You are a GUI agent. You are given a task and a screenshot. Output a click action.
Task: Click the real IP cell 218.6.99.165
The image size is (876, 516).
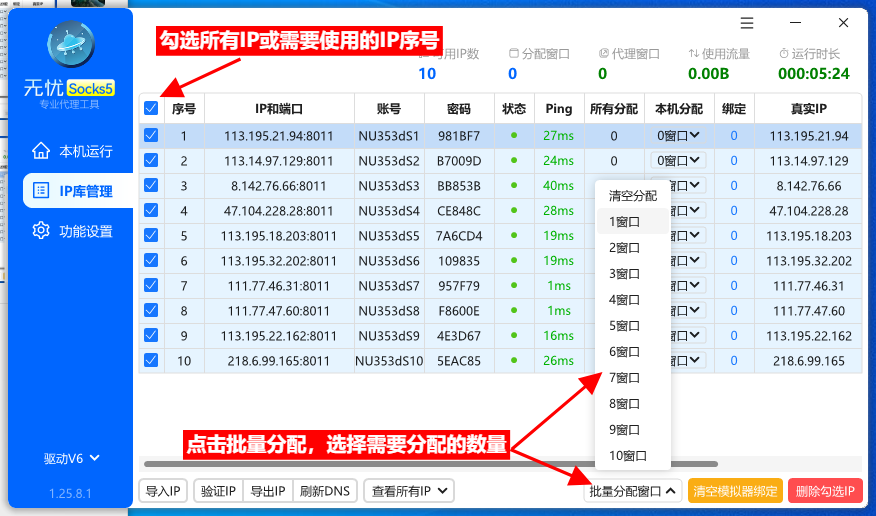tap(808, 361)
